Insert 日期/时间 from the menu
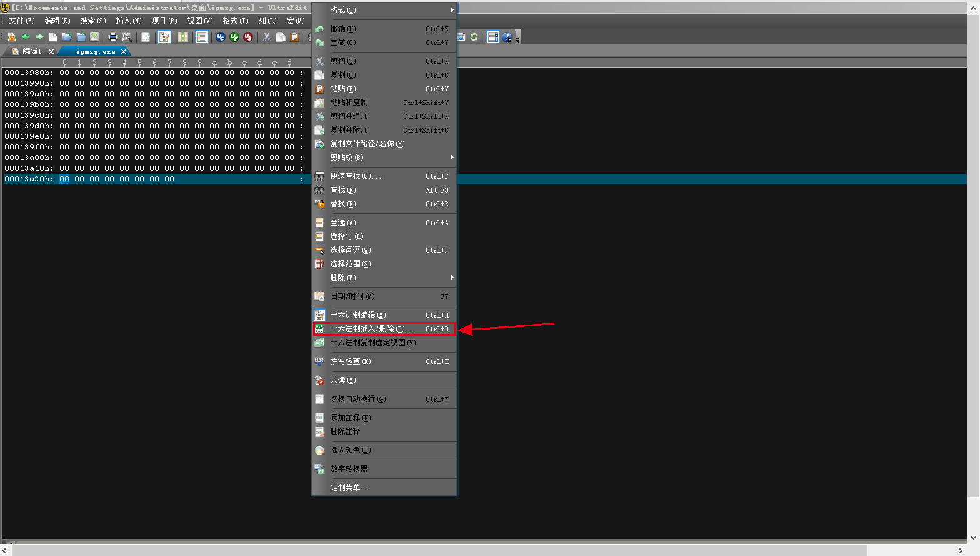This screenshot has height=556, width=980. pos(384,296)
